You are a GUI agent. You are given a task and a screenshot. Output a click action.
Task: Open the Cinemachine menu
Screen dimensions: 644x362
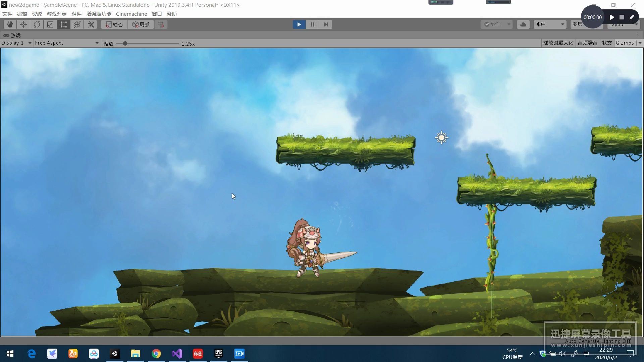131,14
